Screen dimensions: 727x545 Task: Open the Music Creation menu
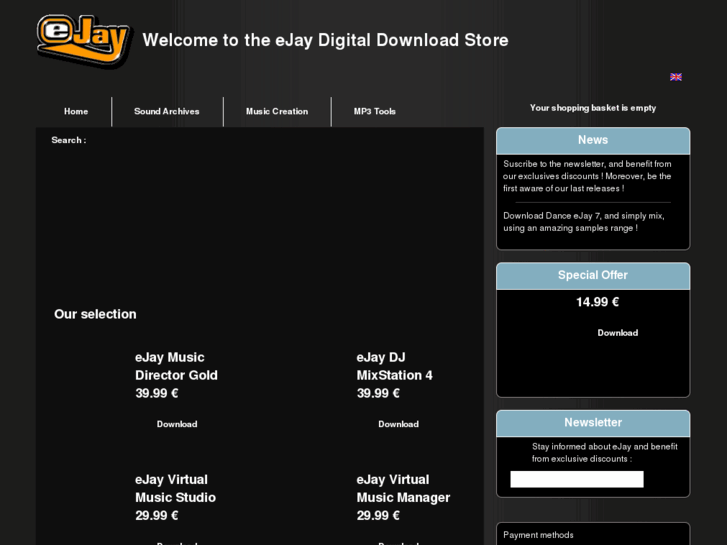coord(277,111)
